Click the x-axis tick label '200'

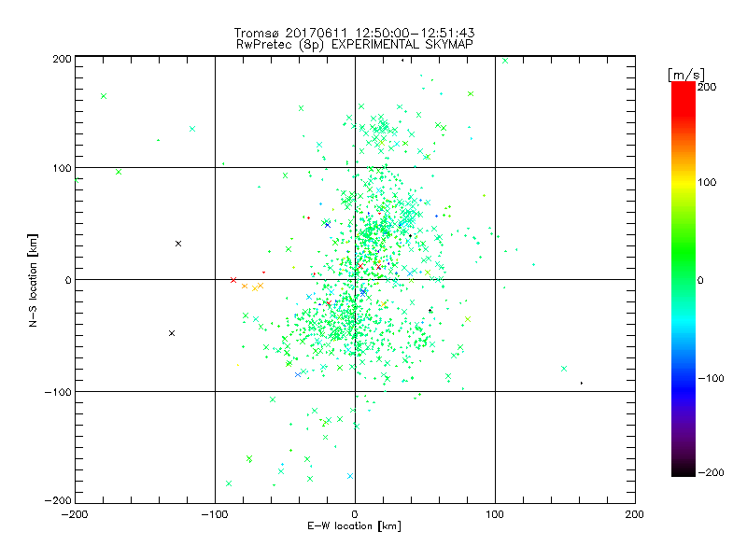(635, 514)
